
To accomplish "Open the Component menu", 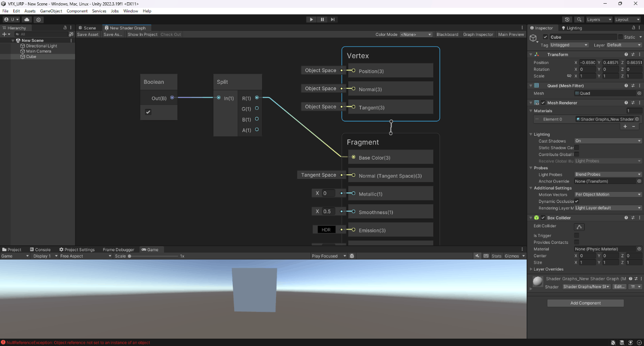I will point(77,11).
